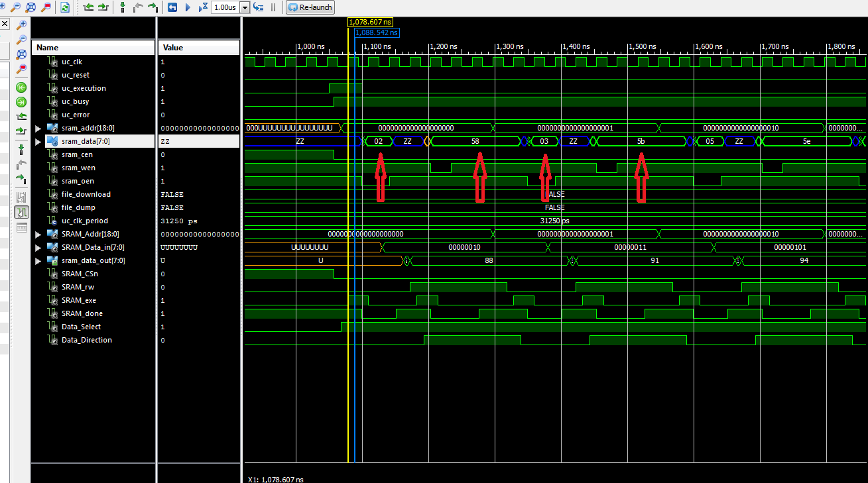868x483 pixels.
Task: Select the SRAM_done signal
Action: 82,313
